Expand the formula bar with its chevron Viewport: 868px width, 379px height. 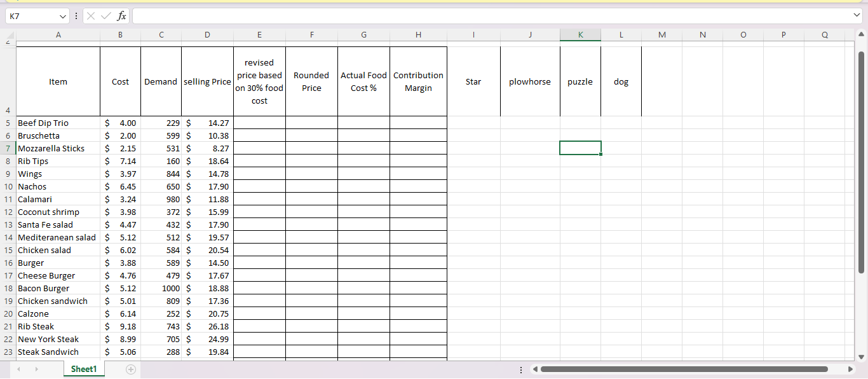(858, 16)
